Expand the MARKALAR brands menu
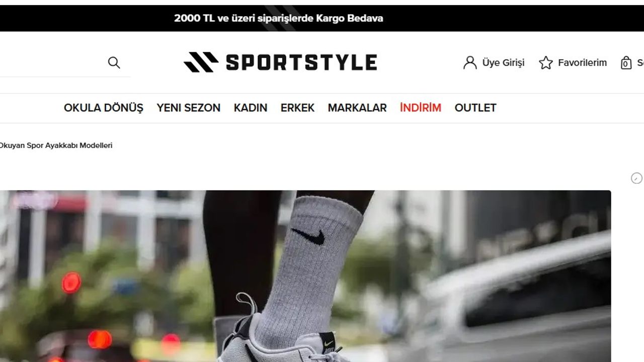 tap(357, 108)
